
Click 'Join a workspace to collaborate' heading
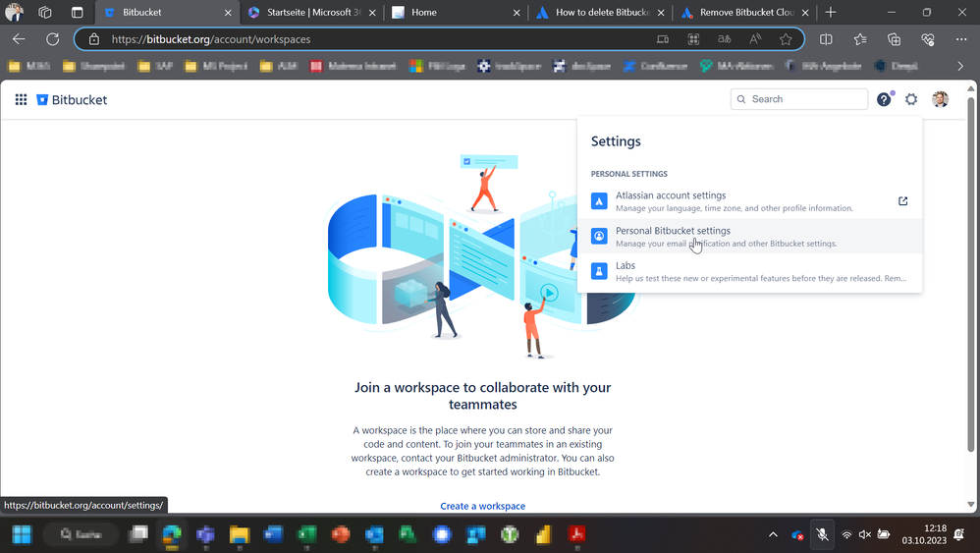click(x=482, y=396)
